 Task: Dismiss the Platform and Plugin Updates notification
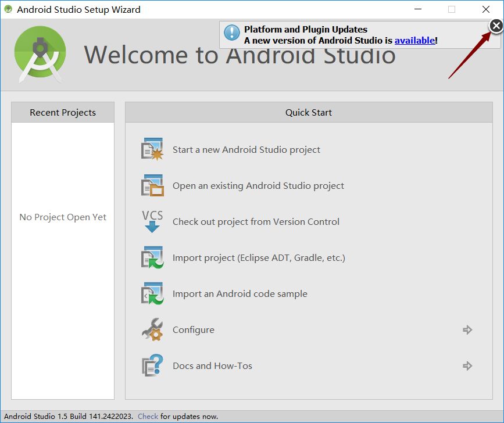pos(496,26)
